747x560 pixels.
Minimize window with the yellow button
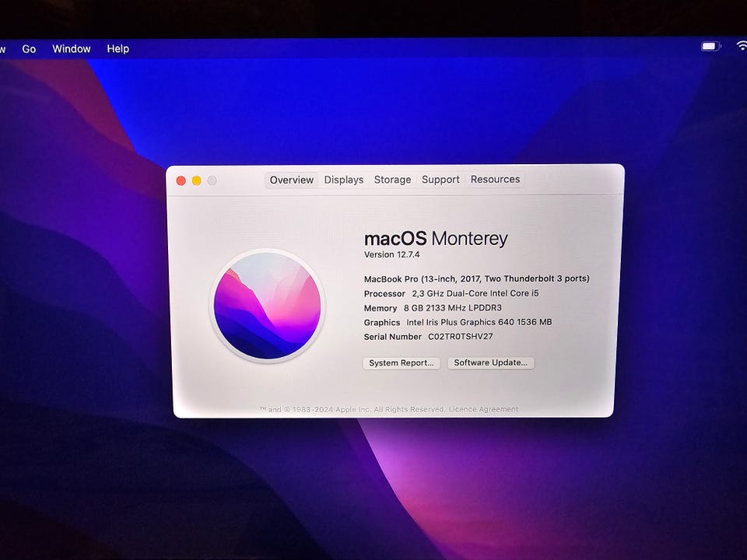[x=196, y=180]
